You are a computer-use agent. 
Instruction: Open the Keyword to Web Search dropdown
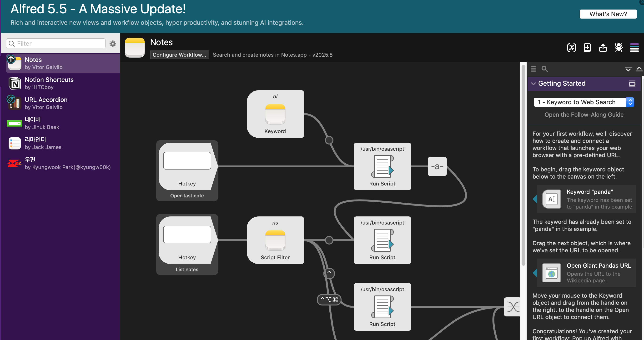tap(584, 102)
